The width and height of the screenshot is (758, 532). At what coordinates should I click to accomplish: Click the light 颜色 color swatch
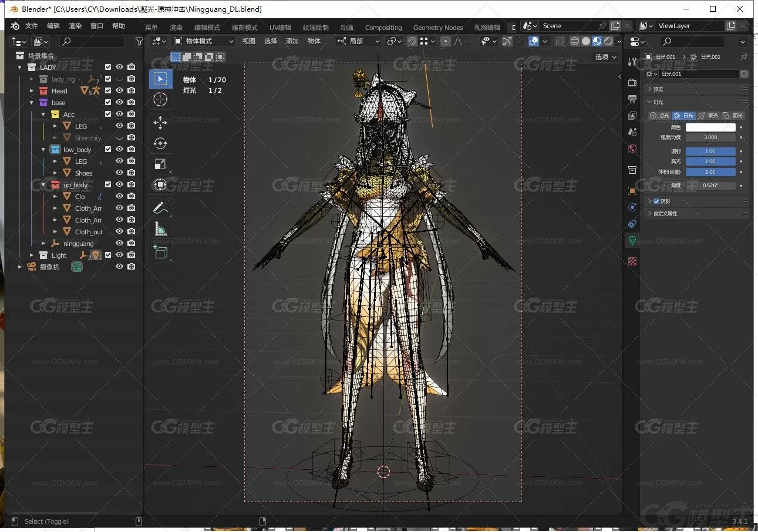point(710,127)
